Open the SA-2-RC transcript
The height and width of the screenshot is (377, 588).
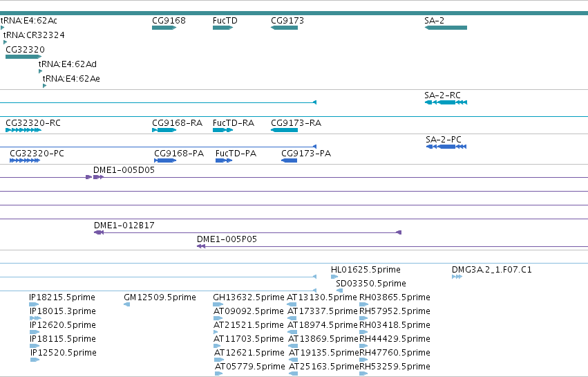click(x=446, y=102)
